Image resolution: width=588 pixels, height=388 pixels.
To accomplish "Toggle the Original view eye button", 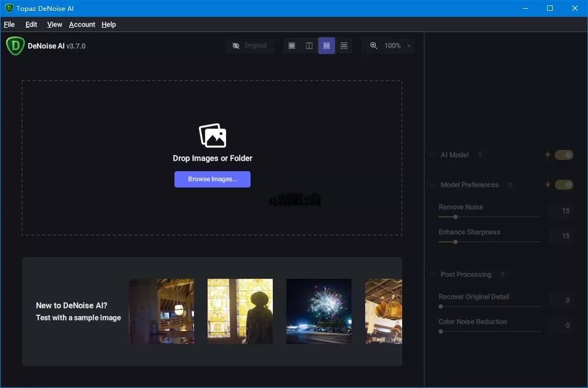I will pos(249,46).
